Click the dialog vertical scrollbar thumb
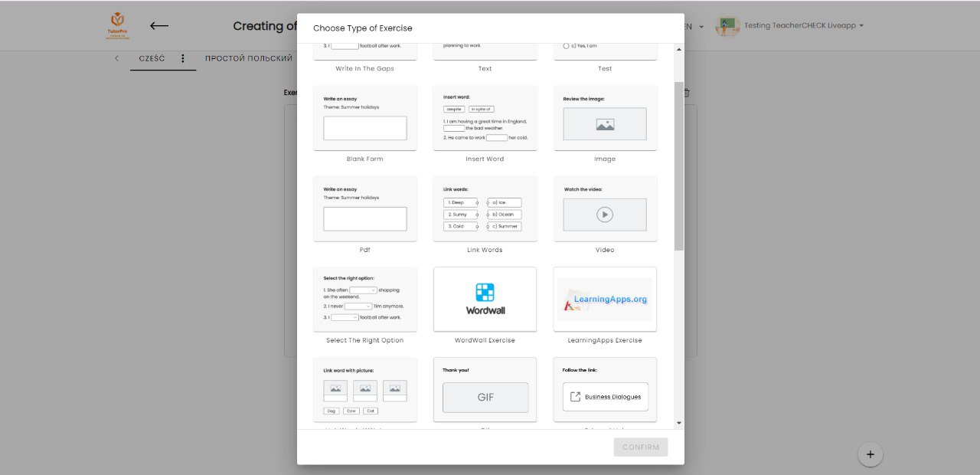 pos(679,165)
